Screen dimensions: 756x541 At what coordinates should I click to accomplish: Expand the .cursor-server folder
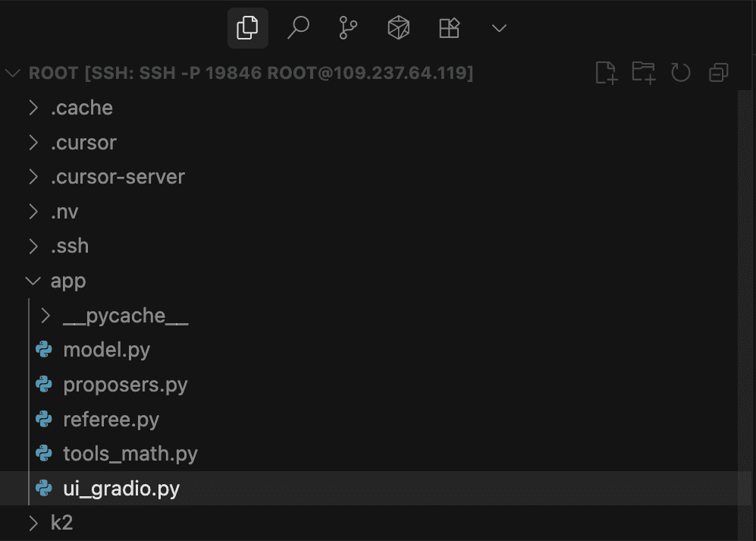tap(118, 177)
